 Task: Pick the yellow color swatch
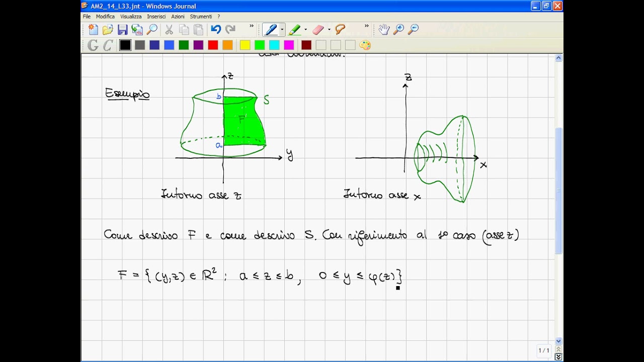point(245,45)
